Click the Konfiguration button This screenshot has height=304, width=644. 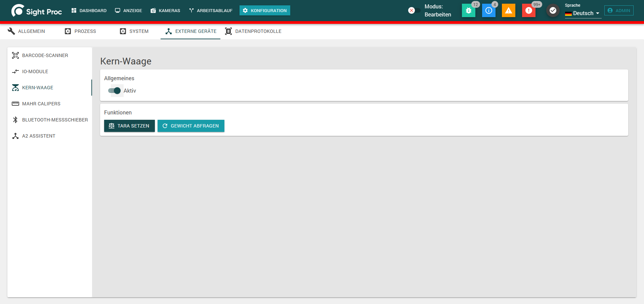coord(265,10)
